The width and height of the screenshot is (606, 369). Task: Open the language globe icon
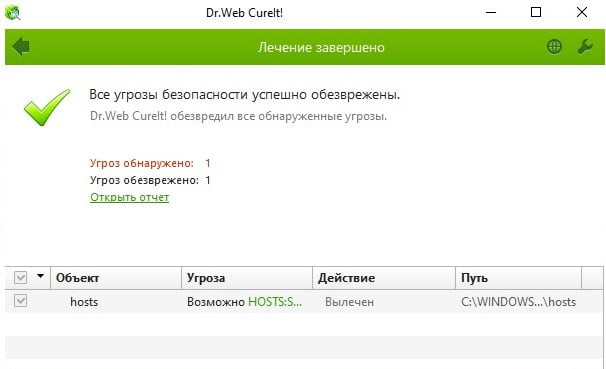(x=555, y=47)
